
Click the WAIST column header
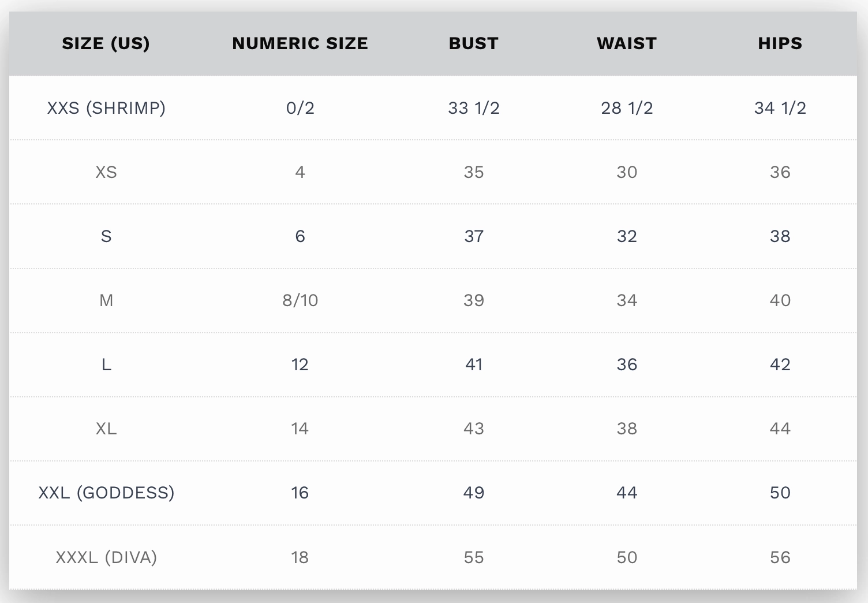[627, 43]
